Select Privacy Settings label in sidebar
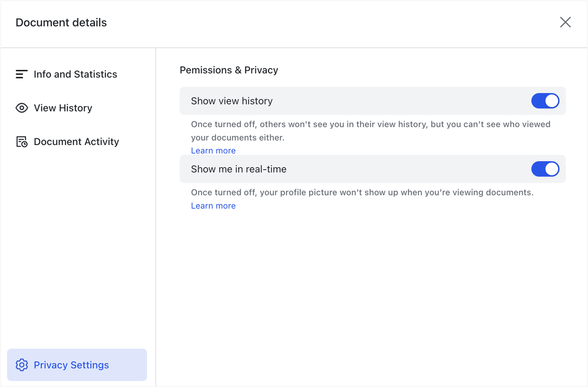The height and width of the screenshot is (387, 588). click(71, 365)
